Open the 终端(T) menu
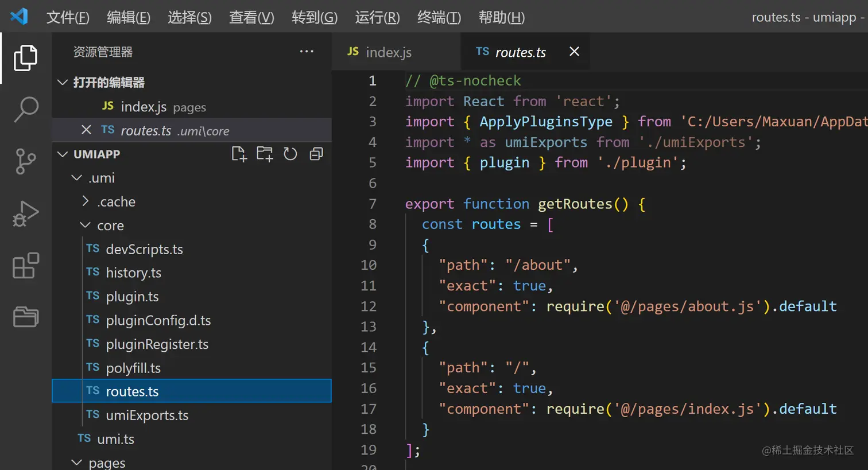Screen dimensions: 868x470 [439, 17]
